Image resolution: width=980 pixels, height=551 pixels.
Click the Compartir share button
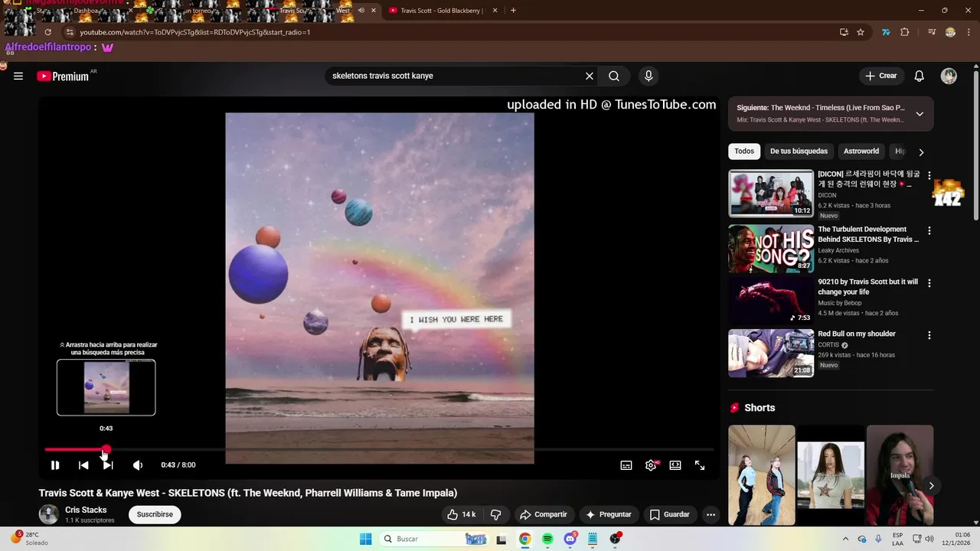[x=544, y=514]
